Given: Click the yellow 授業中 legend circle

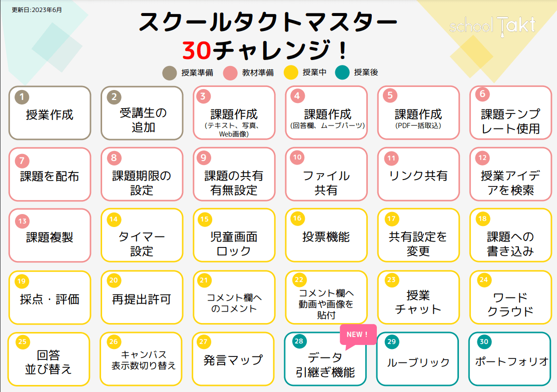Looking at the screenshot, I should (291, 72).
